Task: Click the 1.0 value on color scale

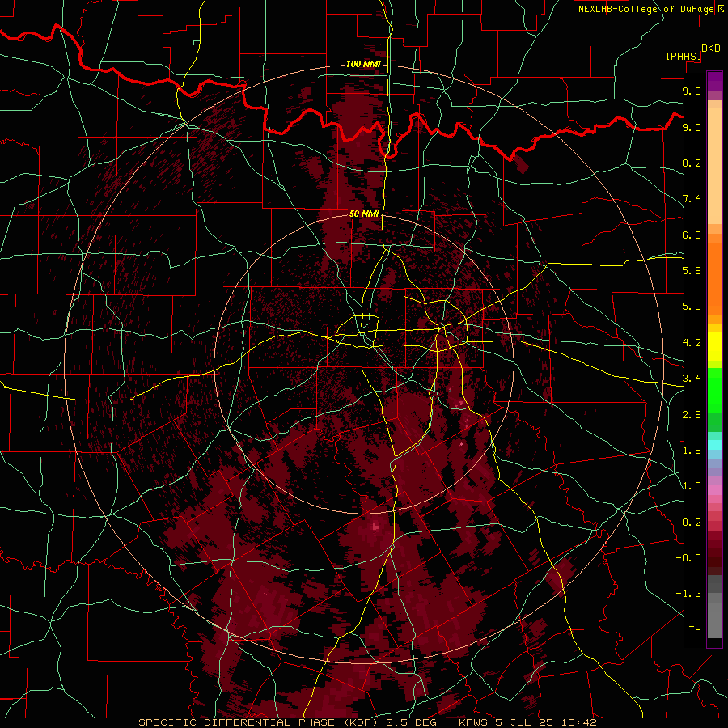Action: pos(692,486)
